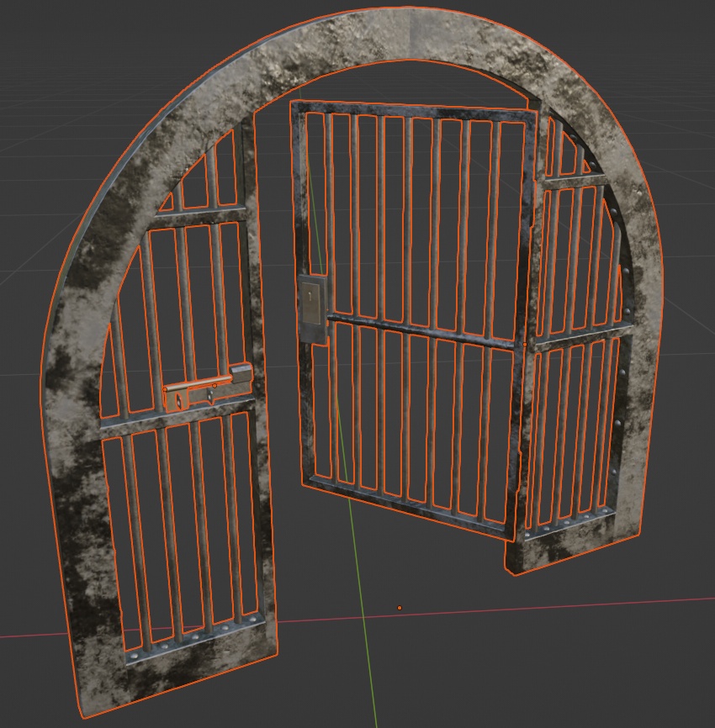The width and height of the screenshot is (715, 728).
Task: Click the lock plate on the gate door
Action: (311, 309)
